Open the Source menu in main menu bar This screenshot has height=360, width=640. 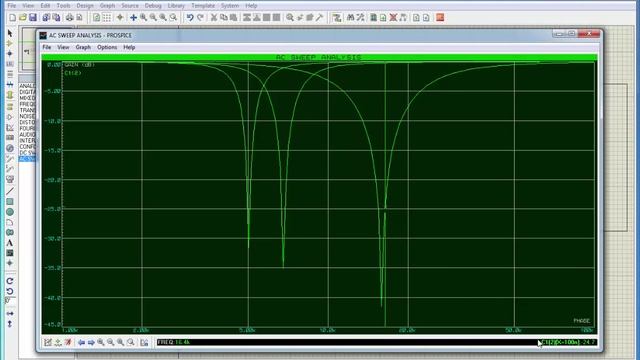(x=130, y=6)
